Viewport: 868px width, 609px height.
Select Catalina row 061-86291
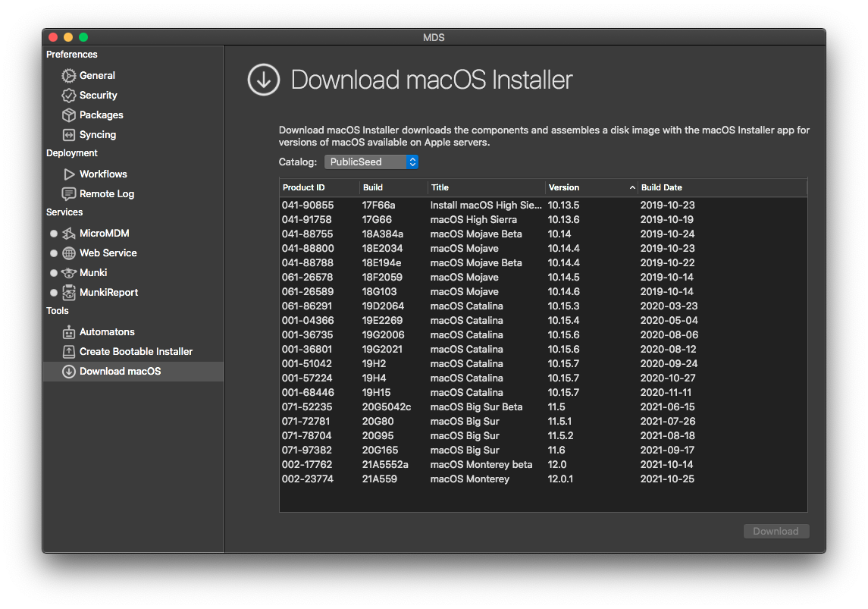[543, 306]
